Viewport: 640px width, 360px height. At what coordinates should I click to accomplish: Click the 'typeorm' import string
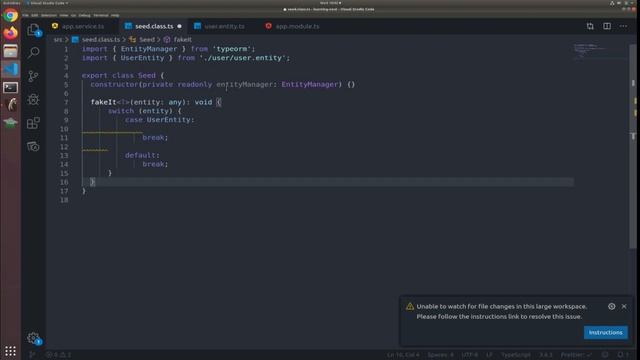point(231,49)
